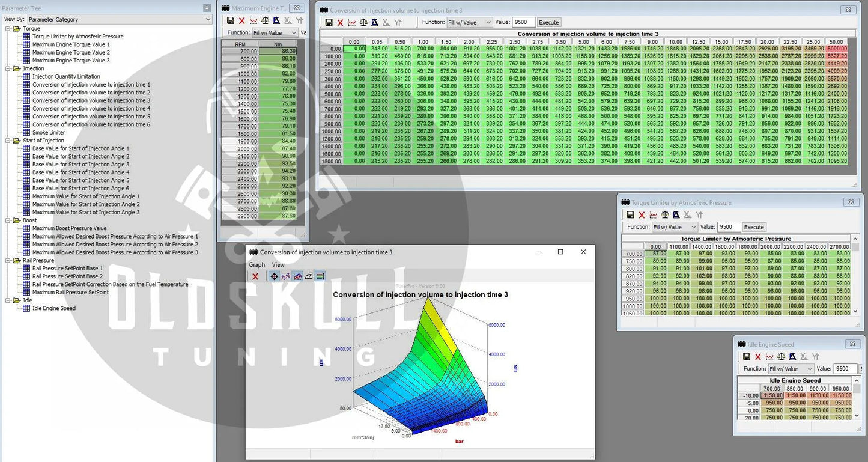Click save icon in injection time 3 table
Viewport: 868px width, 462px height.
pos(329,23)
